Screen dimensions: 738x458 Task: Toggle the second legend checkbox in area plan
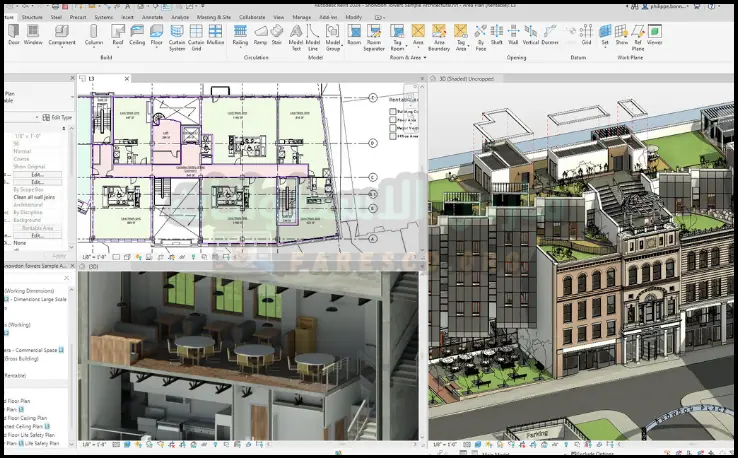[392, 119]
